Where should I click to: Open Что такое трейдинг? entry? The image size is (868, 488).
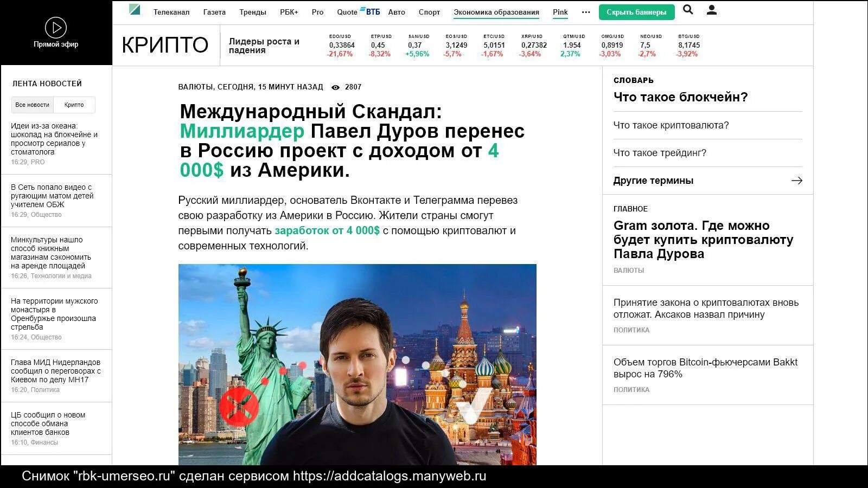(660, 153)
